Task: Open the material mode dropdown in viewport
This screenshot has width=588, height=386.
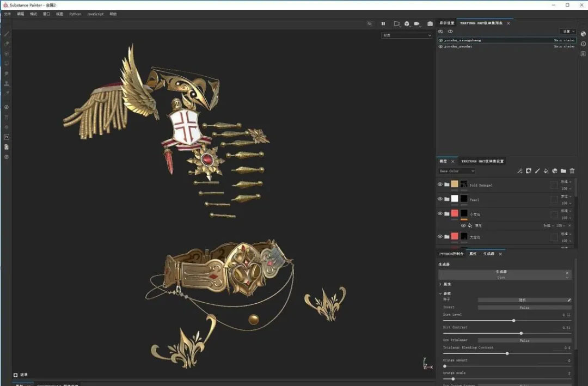Action: click(406, 35)
